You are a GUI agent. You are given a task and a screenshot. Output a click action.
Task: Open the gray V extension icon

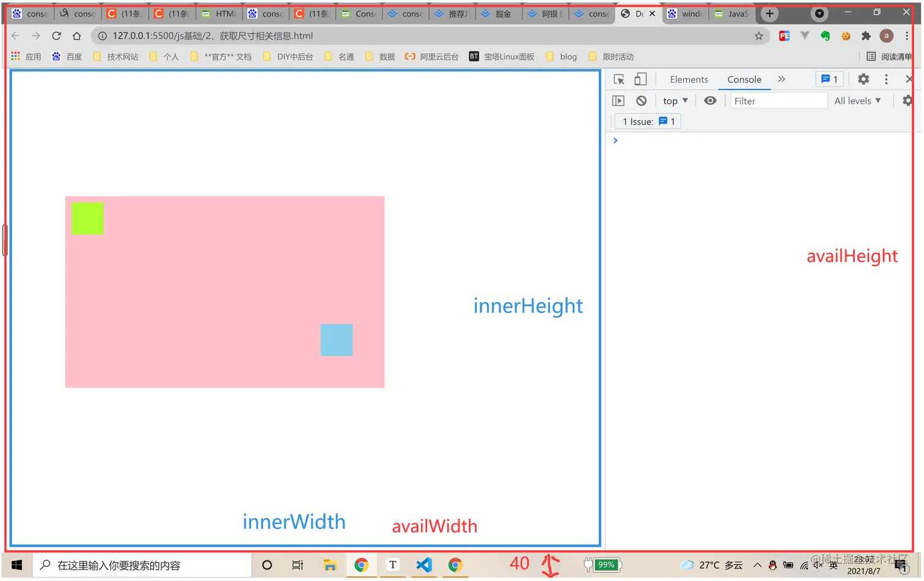(804, 36)
